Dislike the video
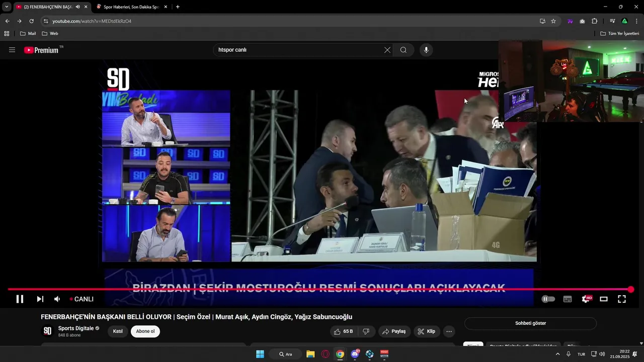Image resolution: width=644 pixels, height=362 pixels. [366, 331]
